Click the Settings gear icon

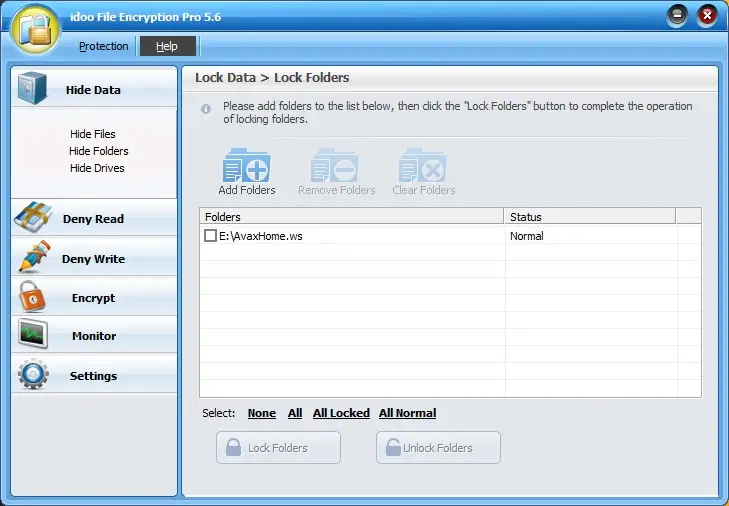33,374
